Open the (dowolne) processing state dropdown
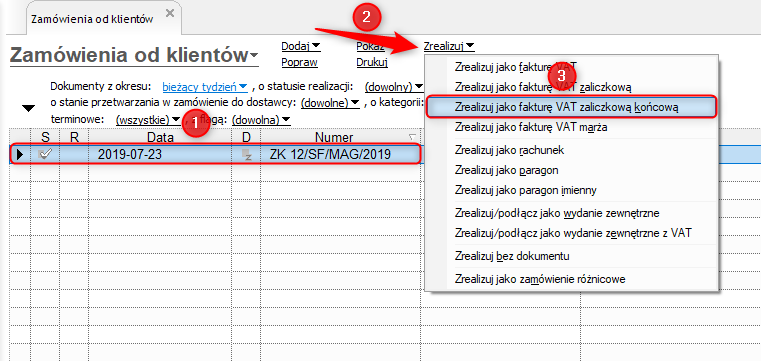The image size is (761, 361). pyautogui.click(x=330, y=103)
